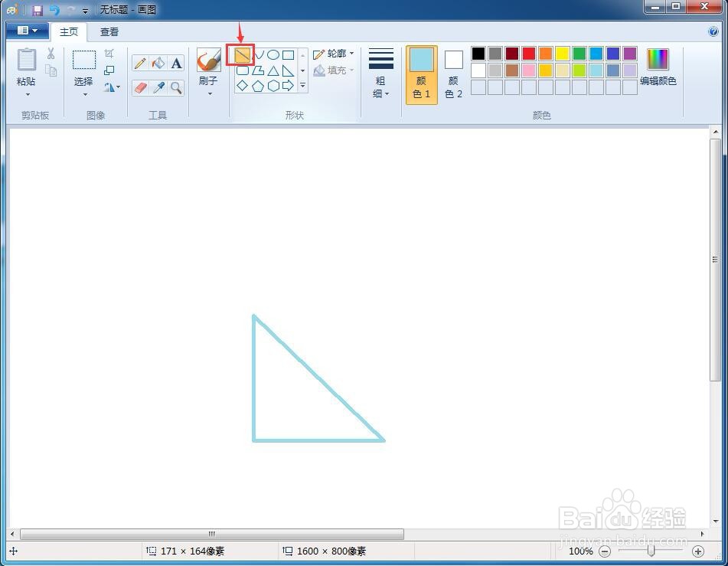Click the horizontal scrollbar thumb
The height and width of the screenshot is (566, 728).
[212, 534]
